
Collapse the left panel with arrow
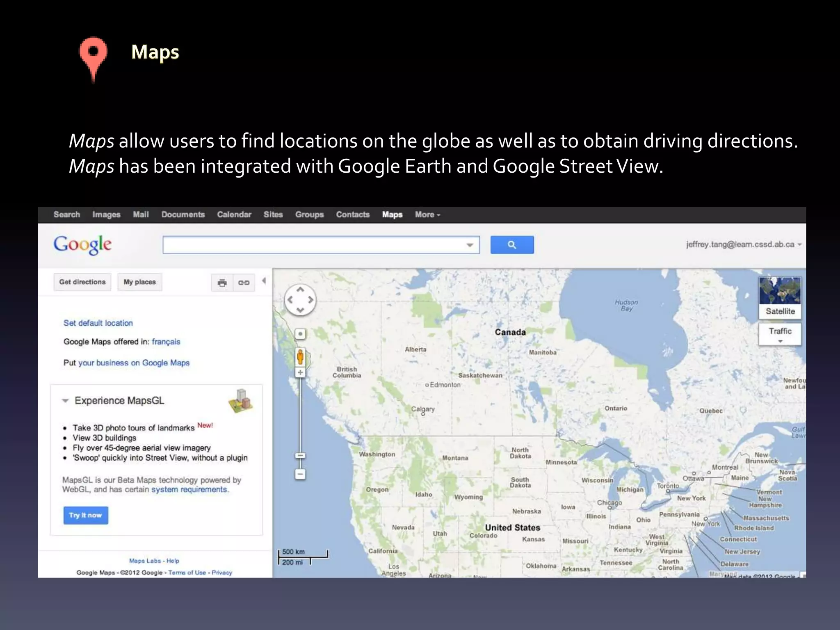click(264, 281)
